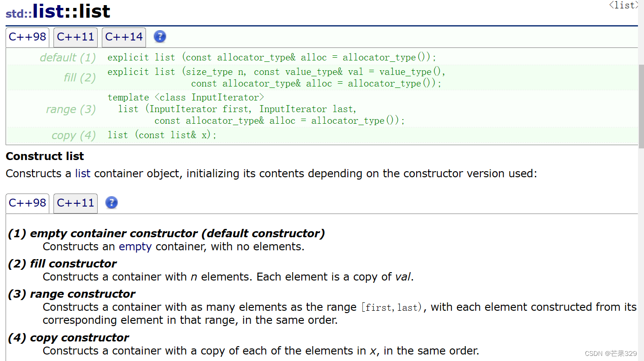
Task: Click 'list (const list& x);' code line
Action: 162,135
